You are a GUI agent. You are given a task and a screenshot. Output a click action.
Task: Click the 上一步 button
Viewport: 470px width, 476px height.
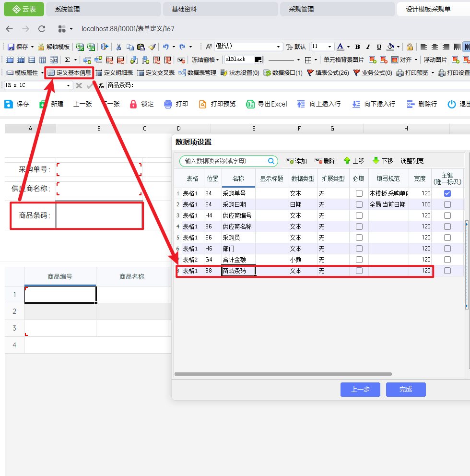(x=360, y=390)
